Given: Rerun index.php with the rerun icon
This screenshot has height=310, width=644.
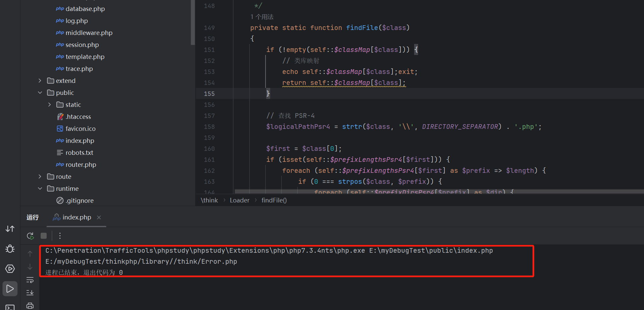Looking at the screenshot, I should [x=30, y=236].
